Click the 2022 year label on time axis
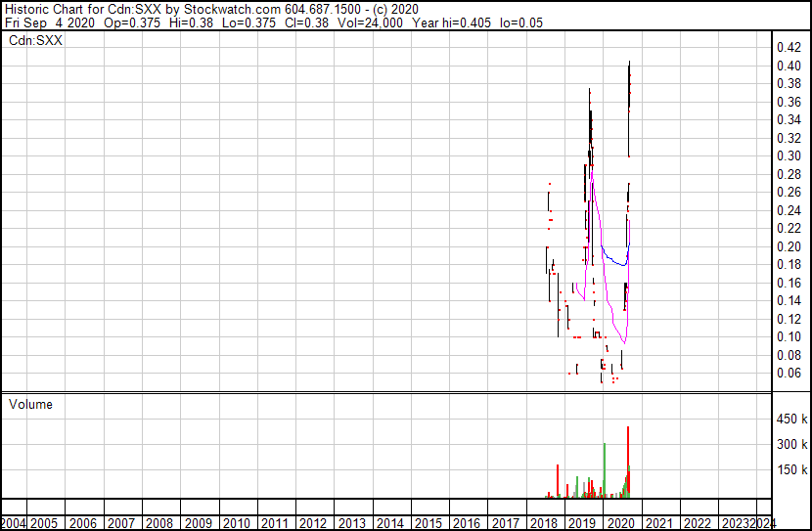The image size is (812, 531). 698,523
